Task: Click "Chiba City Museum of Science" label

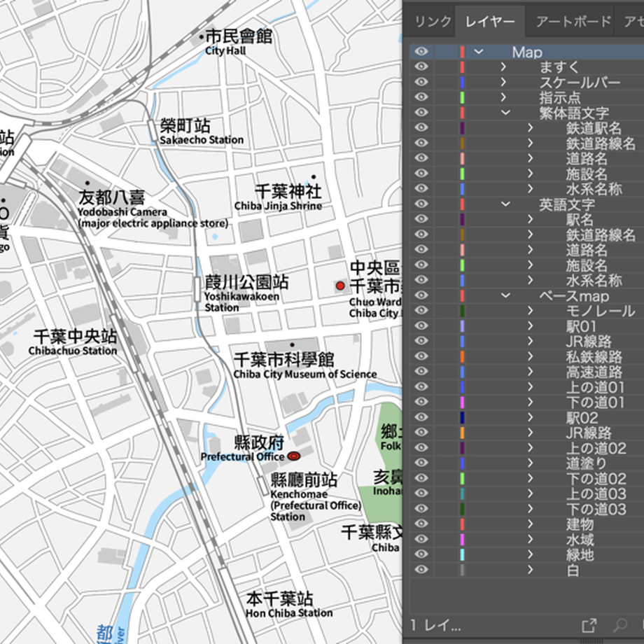Action: click(x=305, y=374)
